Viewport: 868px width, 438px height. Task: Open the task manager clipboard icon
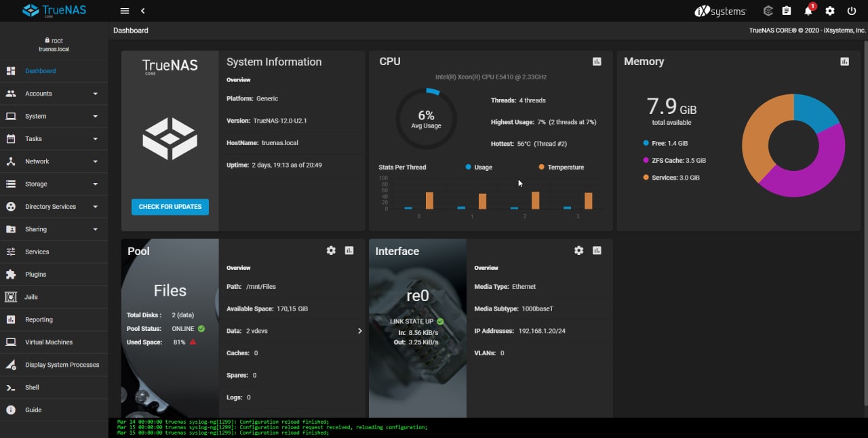pos(787,11)
